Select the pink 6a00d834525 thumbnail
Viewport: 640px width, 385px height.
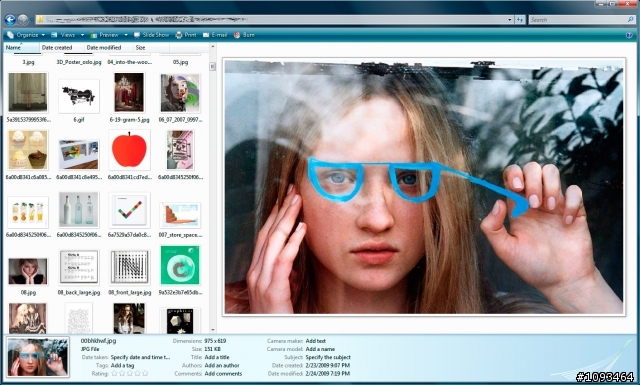pos(180,150)
